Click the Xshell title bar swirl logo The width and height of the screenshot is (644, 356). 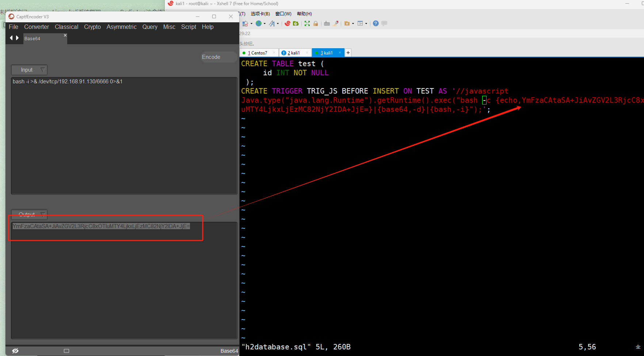[x=171, y=3]
